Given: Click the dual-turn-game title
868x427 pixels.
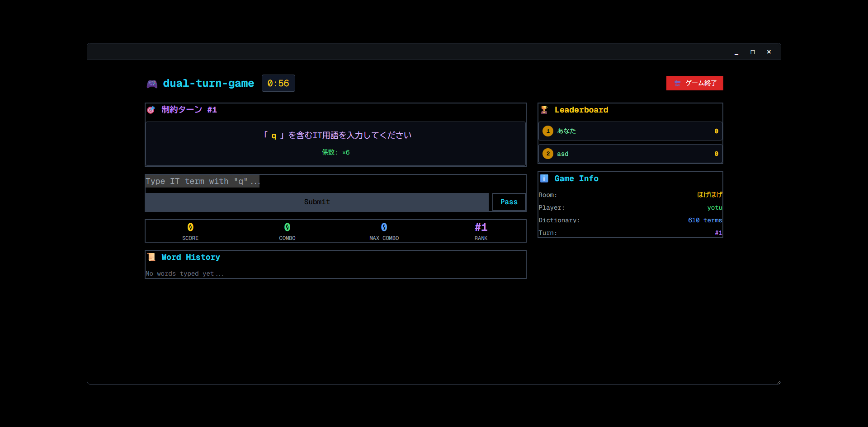Looking at the screenshot, I should point(208,83).
